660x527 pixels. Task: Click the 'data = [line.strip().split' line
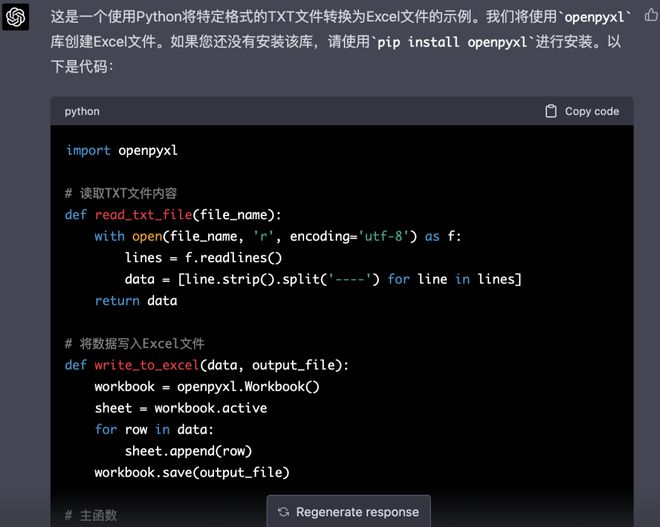click(x=323, y=279)
